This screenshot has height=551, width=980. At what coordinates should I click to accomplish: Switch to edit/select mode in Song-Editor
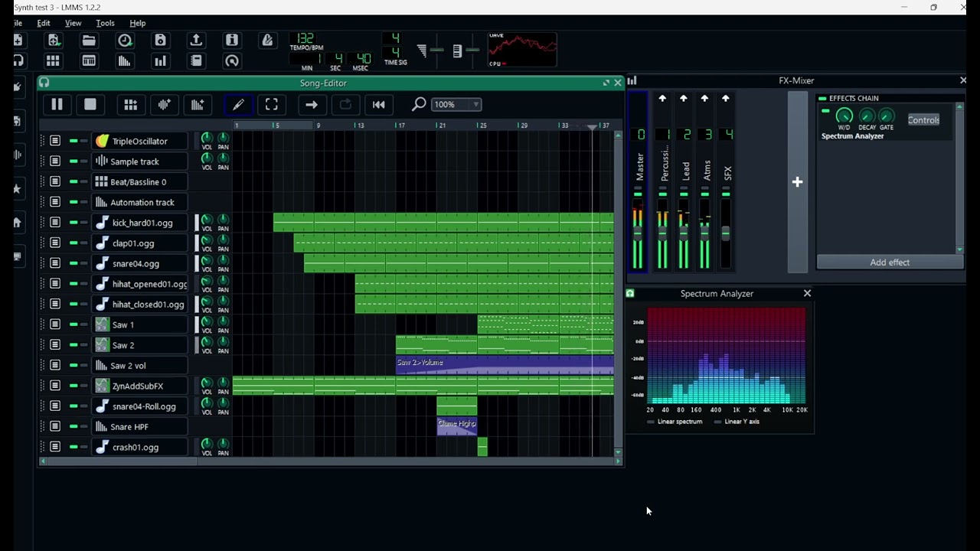point(272,105)
